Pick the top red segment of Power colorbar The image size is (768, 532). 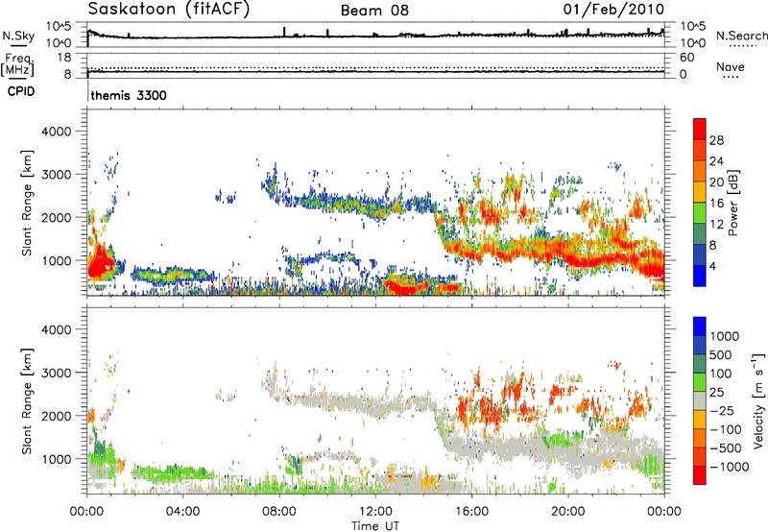coord(700,129)
